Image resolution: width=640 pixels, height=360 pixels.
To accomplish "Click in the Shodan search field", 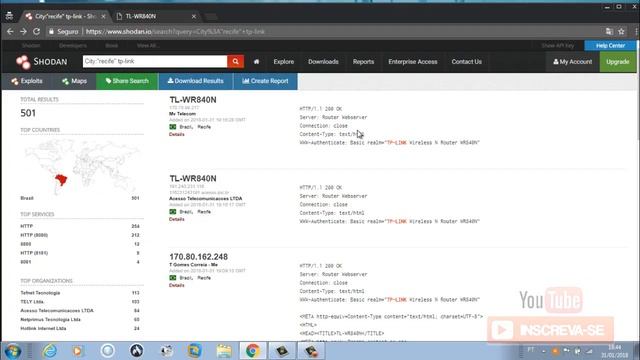I will tap(155, 61).
